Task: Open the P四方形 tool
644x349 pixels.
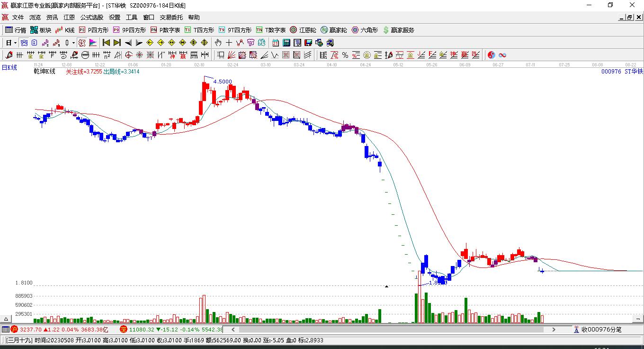Action: (x=93, y=30)
